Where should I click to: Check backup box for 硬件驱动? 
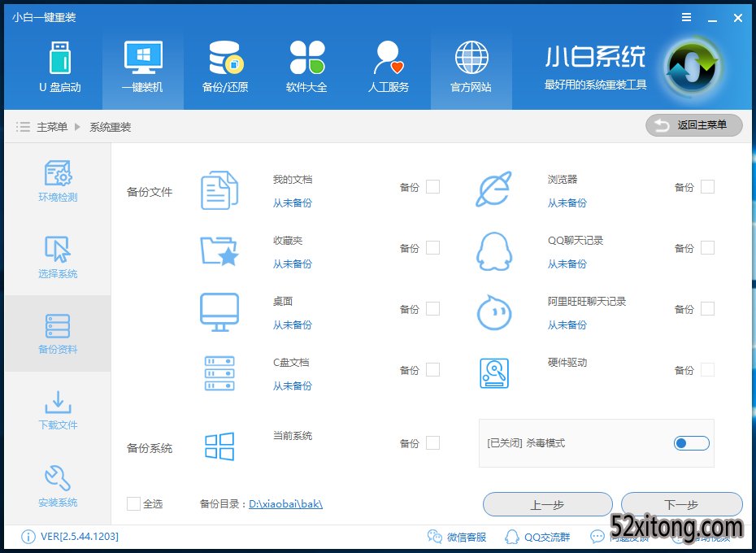pyautogui.click(x=707, y=370)
